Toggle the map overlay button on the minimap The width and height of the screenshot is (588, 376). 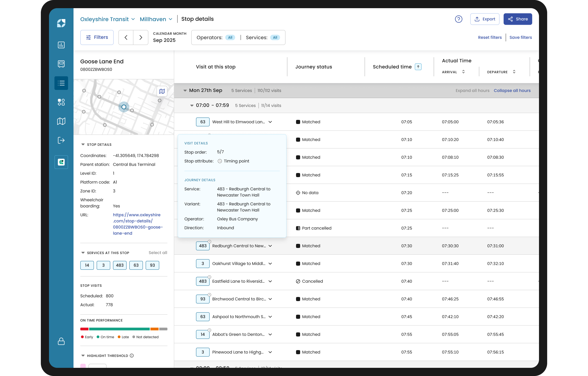coord(162,92)
